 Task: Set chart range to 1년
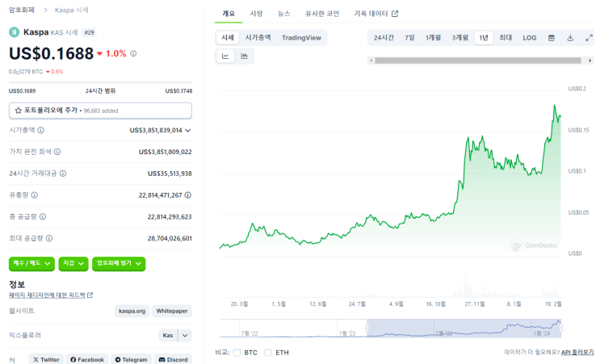(484, 38)
